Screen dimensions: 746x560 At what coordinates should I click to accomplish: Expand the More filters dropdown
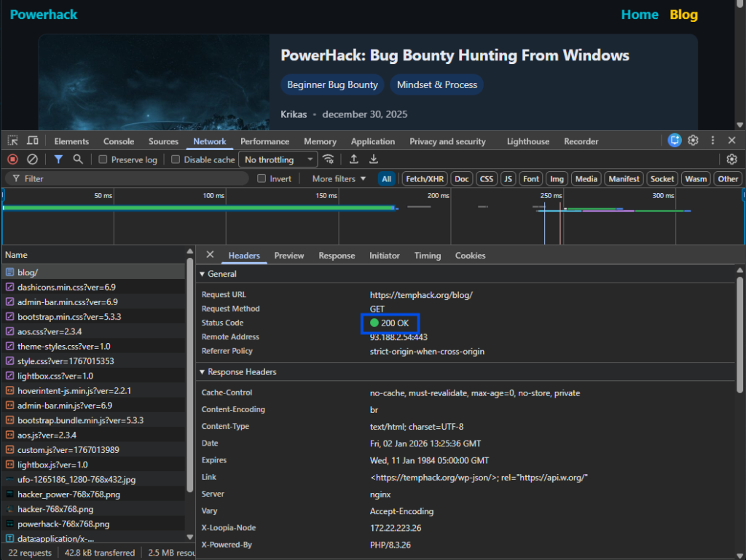tap(339, 178)
